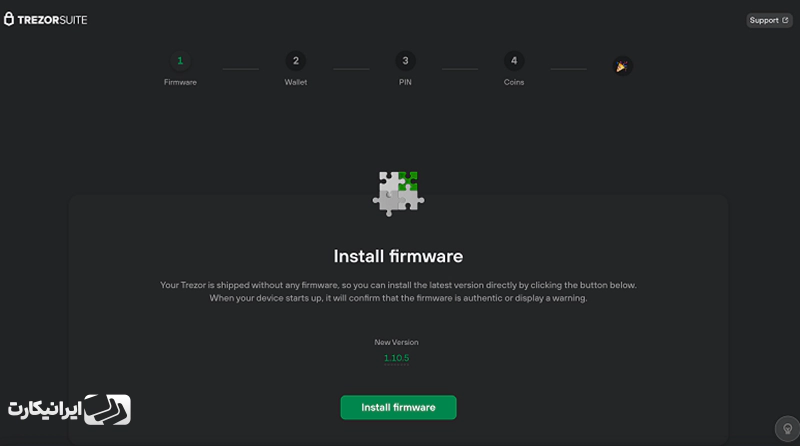This screenshot has width=800, height=446.
Task: Click the 1.10.5 version number
Action: [x=396, y=358]
